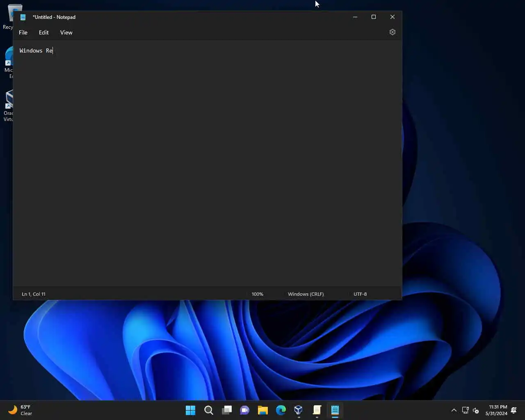525x420 pixels.
Task: Open the notification center icon
Action: [x=514, y=410]
